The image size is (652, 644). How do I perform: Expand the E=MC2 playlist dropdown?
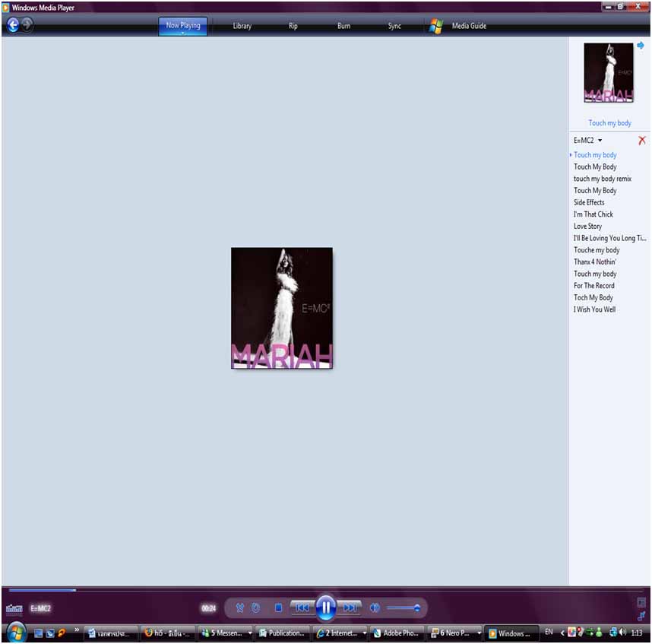(600, 141)
